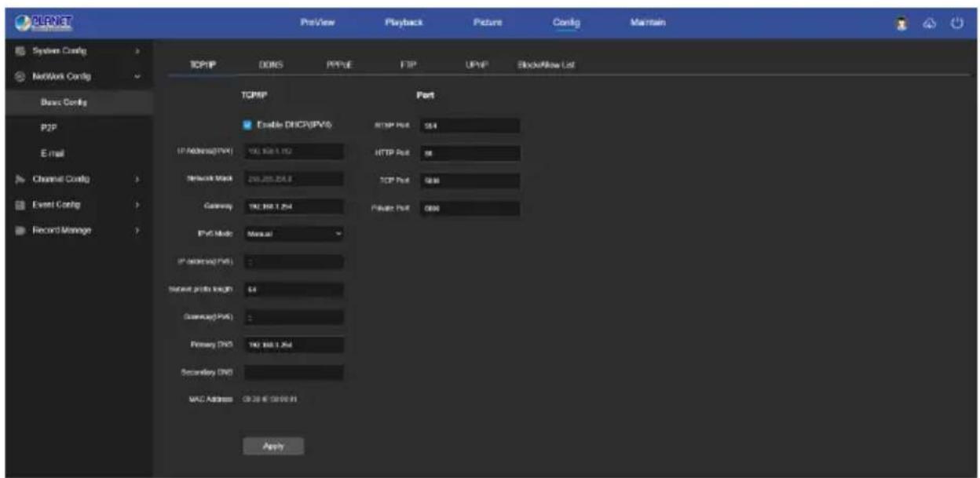Click the power logout icon
The image size is (980, 478).
957,24
